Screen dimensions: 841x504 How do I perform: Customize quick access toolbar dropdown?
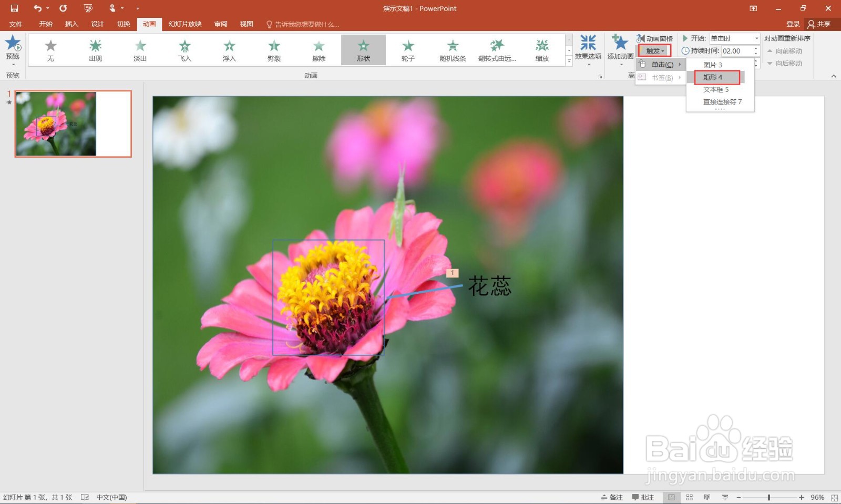click(x=138, y=8)
